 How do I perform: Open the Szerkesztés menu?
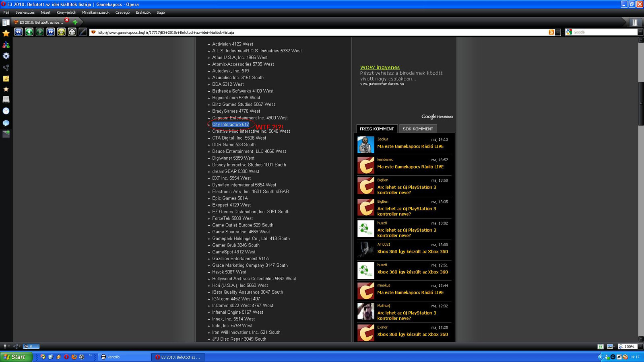tap(25, 12)
